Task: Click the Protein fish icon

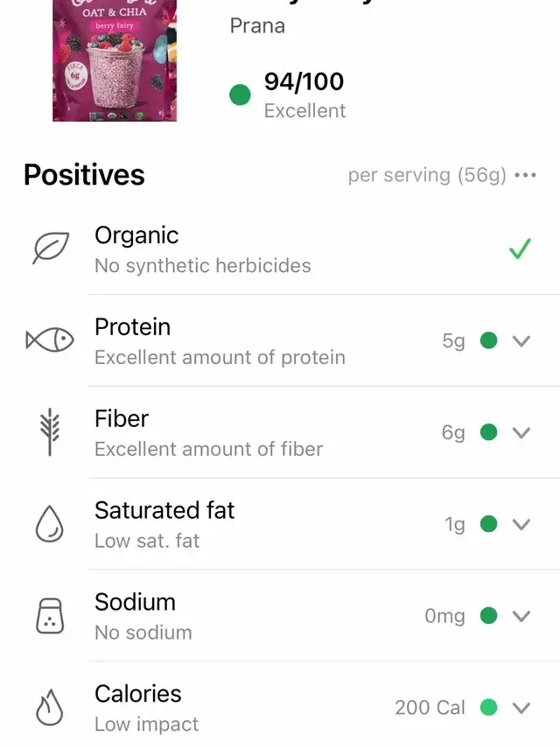Action: tap(50, 340)
